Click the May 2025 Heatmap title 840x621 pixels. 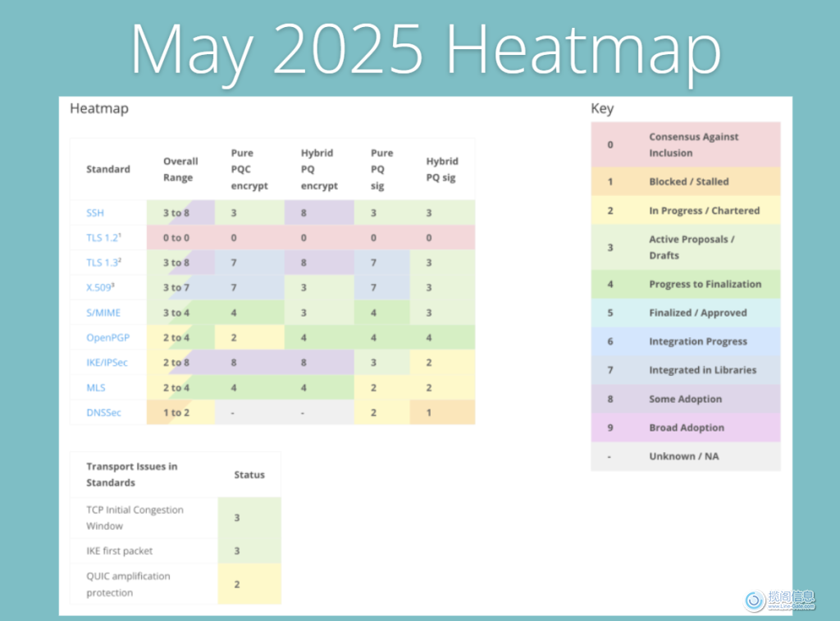[425, 49]
